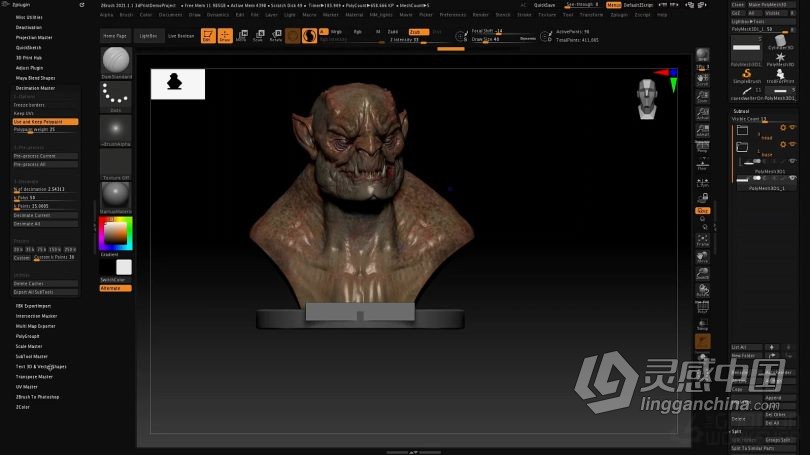Select the Scale gizmo icon
The height and width of the screenshot is (455, 810).
pyautogui.click(x=259, y=36)
